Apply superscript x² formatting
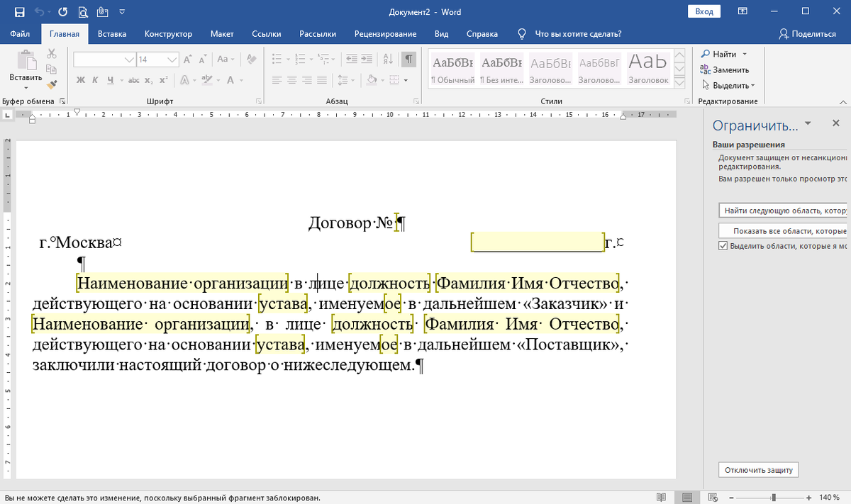 coord(164,80)
